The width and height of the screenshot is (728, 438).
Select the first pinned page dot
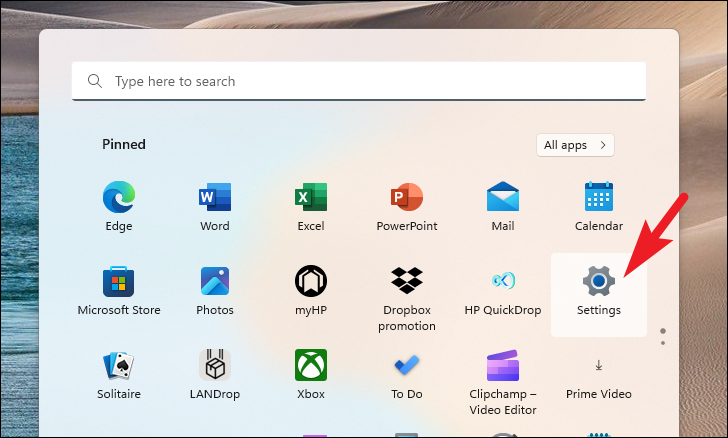(663, 331)
